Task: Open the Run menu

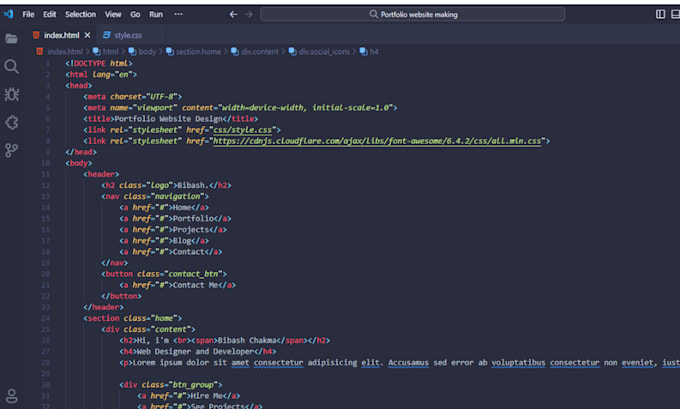Action: coord(156,14)
